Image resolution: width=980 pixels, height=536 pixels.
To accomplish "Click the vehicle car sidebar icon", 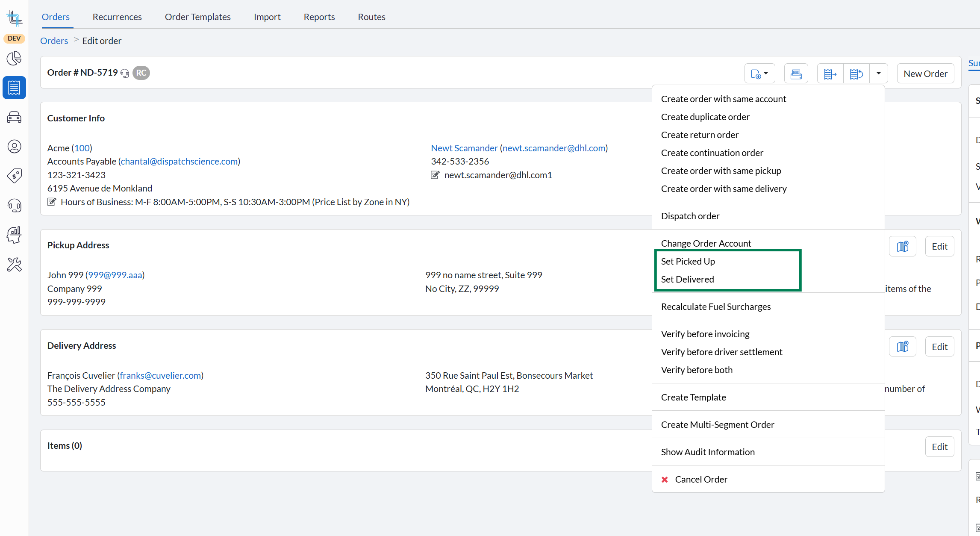I will tap(14, 117).
